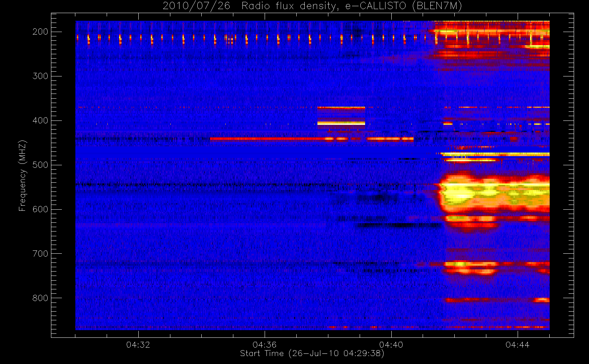Click the 'Frequency (MHZ)' axis label
Image resolution: width=589 pixels, height=364 pixels.
pos(23,175)
